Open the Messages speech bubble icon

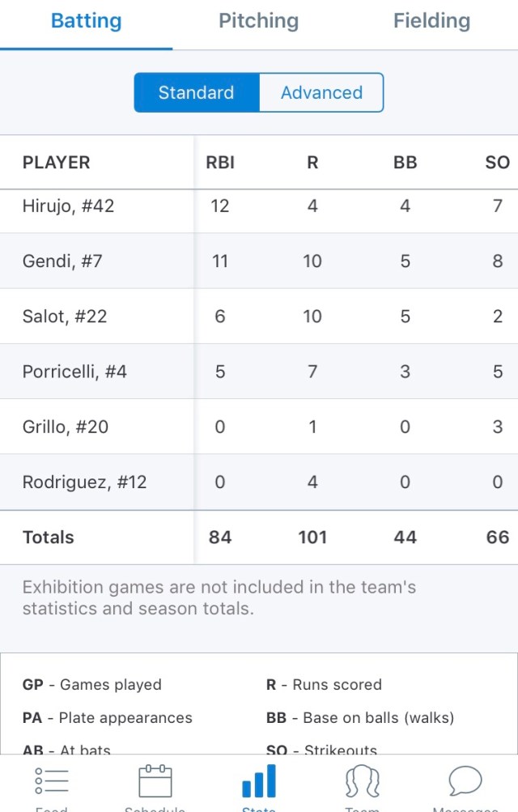coord(465,784)
